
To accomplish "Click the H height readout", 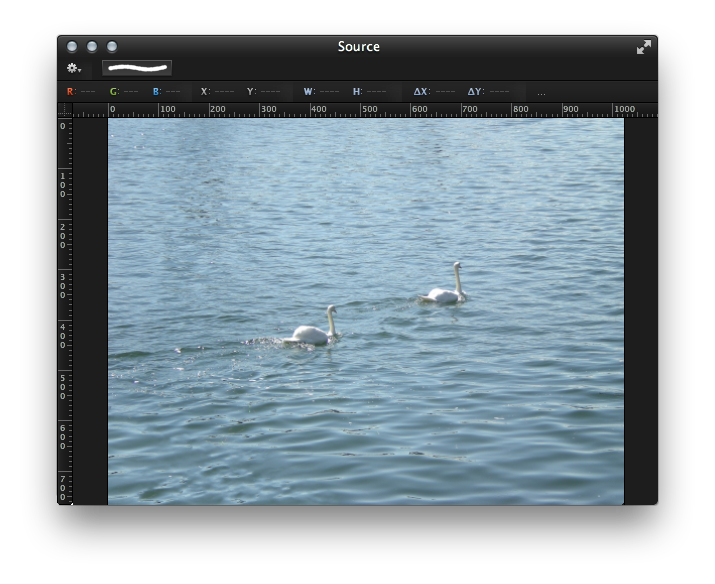I will (370, 92).
